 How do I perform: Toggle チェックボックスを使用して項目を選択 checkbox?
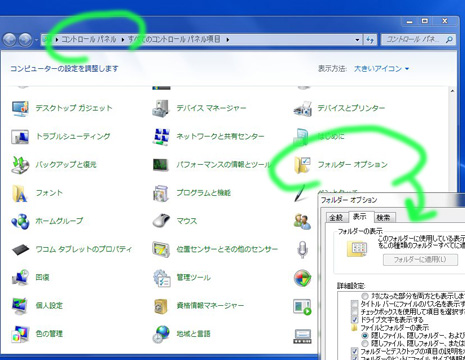[355, 312]
